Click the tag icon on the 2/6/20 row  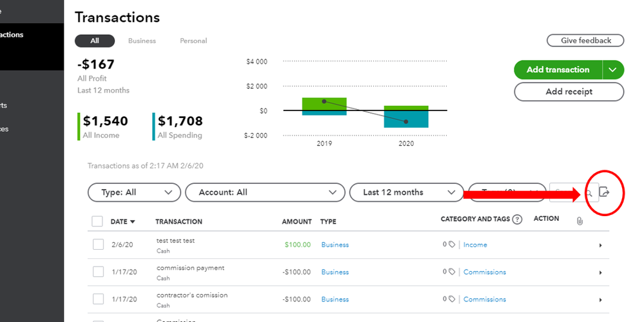coord(451,245)
